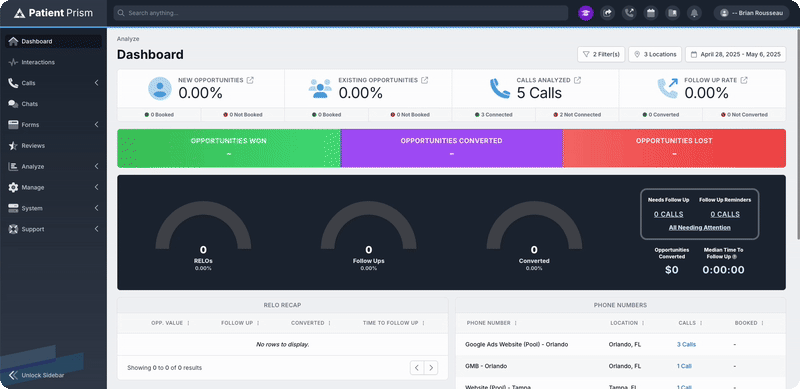800x389 pixels.
Task: Click 0 CALLS under Needs Follow Up
Action: [668, 214]
